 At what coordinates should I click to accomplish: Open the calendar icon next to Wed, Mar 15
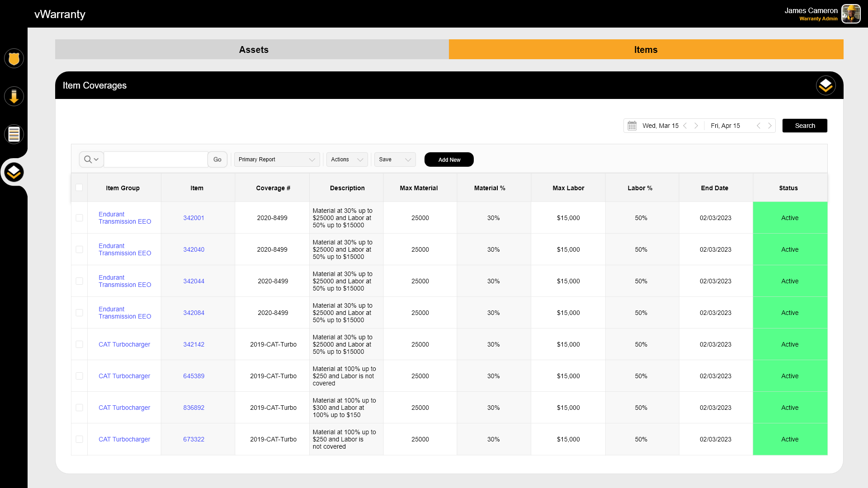point(632,126)
